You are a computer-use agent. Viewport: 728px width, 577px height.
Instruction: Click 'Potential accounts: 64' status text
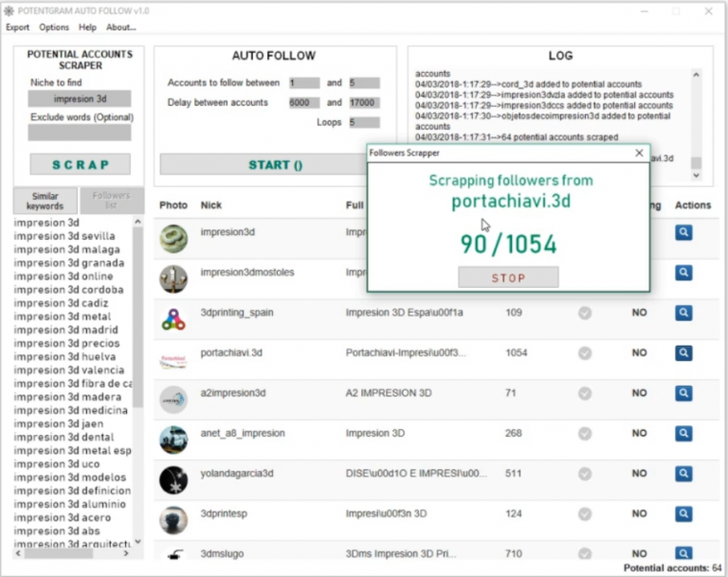click(672, 568)
